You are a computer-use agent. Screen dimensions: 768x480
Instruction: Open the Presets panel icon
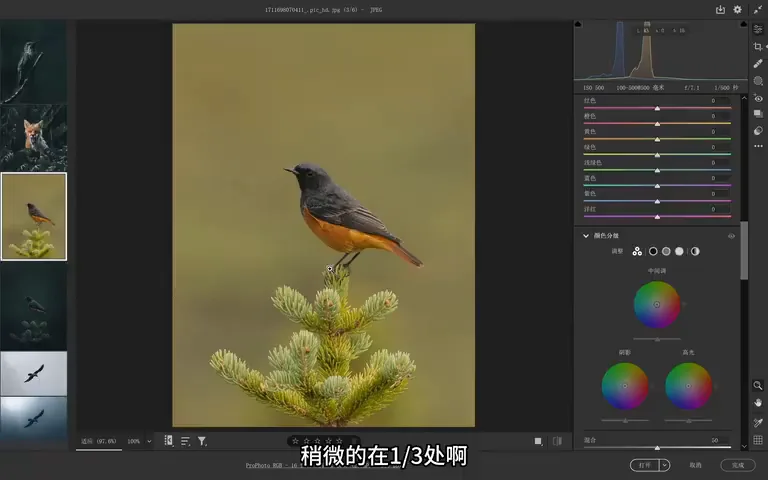click(758, 130)
